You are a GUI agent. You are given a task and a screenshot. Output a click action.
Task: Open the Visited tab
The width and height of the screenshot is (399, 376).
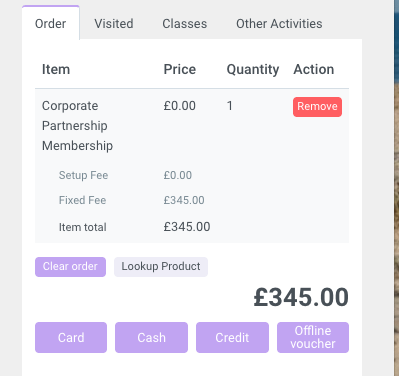pos(114,23)
